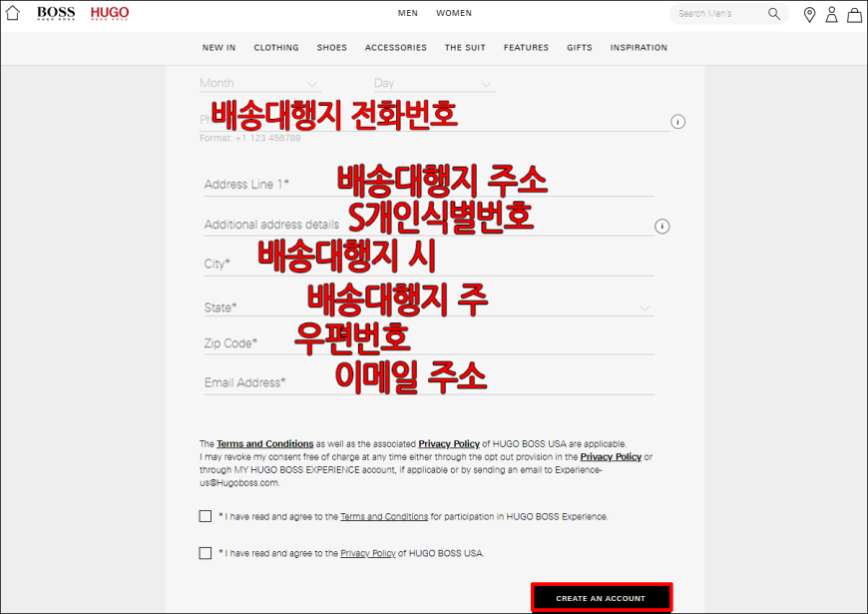Focus the City field

429,264
